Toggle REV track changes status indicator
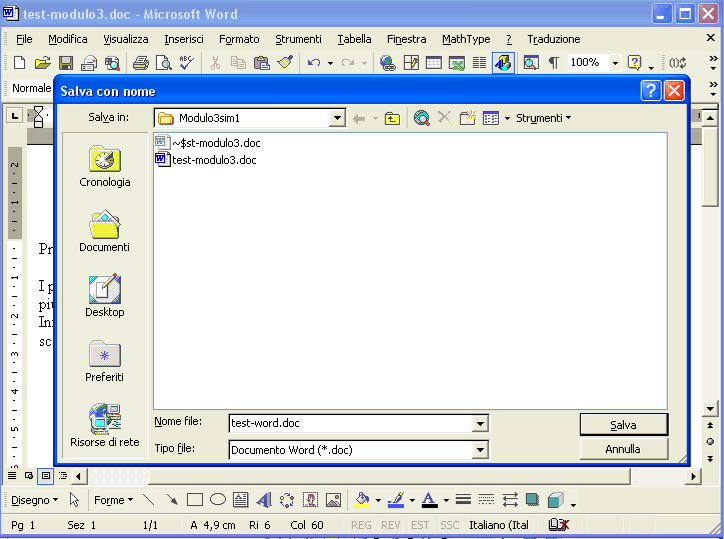724x539 pixels. click(x=391, y=525)
